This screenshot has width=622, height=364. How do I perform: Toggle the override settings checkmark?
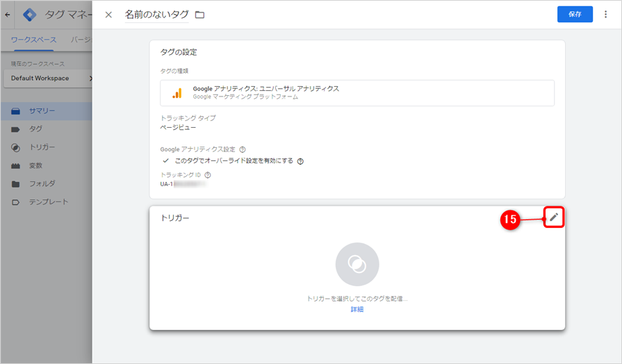(166, 160)
